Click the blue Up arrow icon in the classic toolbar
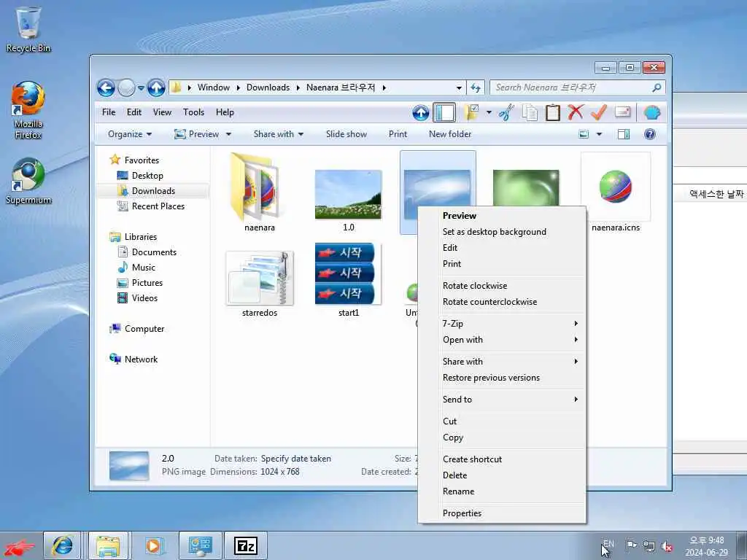The image size is (747, 560). point(421,113)
